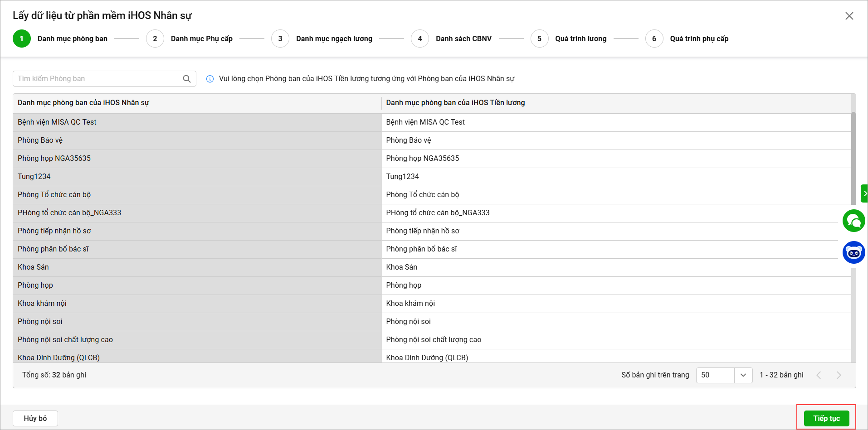868x430 pixels.
Task: Click Nhân sự row Khoa khám nội
Action: [197, 304]
